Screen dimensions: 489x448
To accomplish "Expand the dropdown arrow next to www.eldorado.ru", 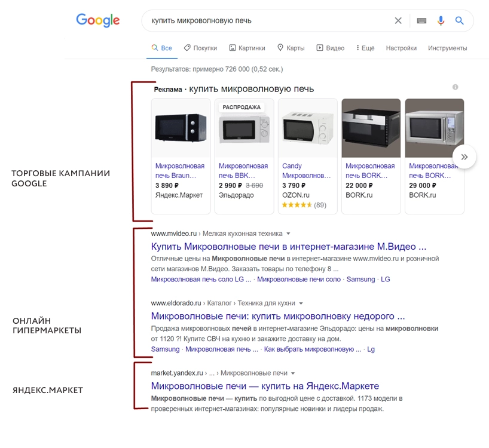I will 301,303.
